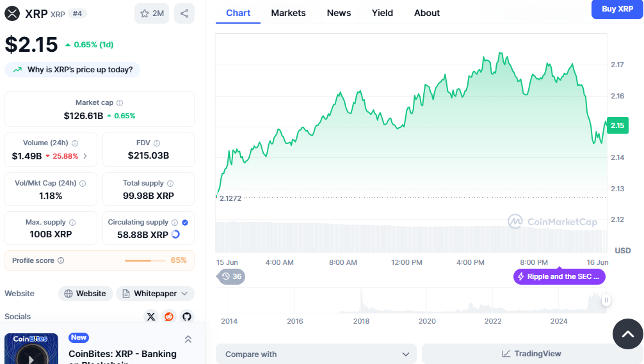Click the Buy XRP button
Screen dimensions: 644x364
click(617, 9)
